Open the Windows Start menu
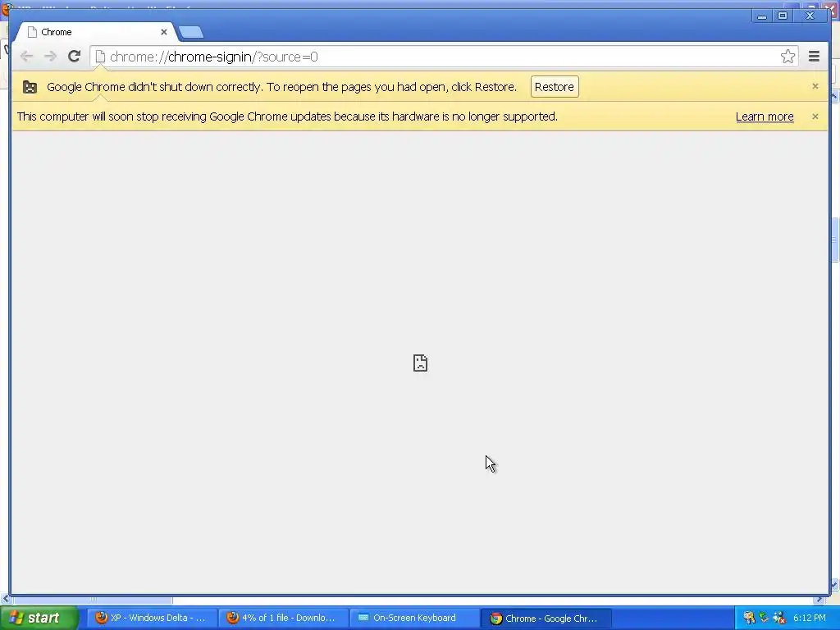The height and width of the screenshot is (630, 840). [39, 618]
